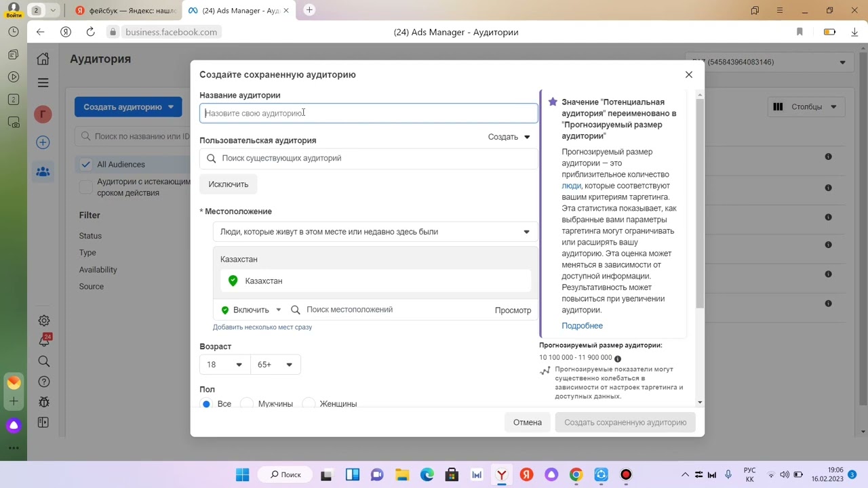The width and height of the screenshot is (868, 488).
Task: Open the 'Подробнее' link
Action: [582, 326]
